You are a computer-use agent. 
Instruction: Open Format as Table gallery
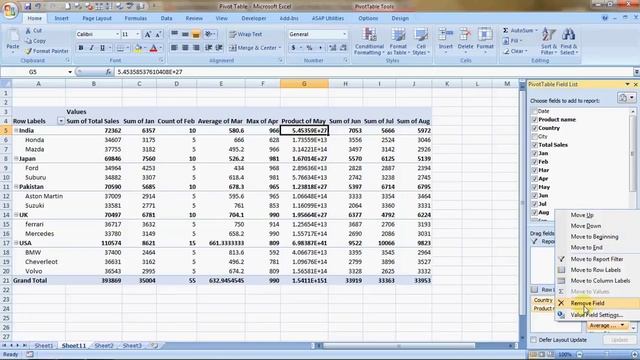click(x=398, y=41)
